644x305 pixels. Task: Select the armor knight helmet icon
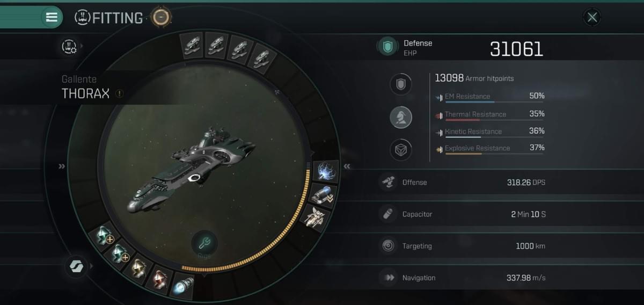400,117
